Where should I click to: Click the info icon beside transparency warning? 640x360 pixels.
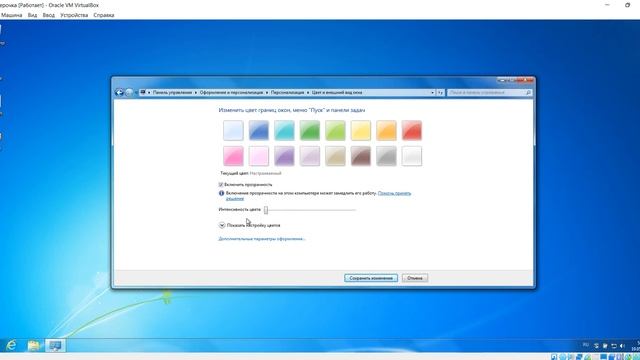pos(222,193)
